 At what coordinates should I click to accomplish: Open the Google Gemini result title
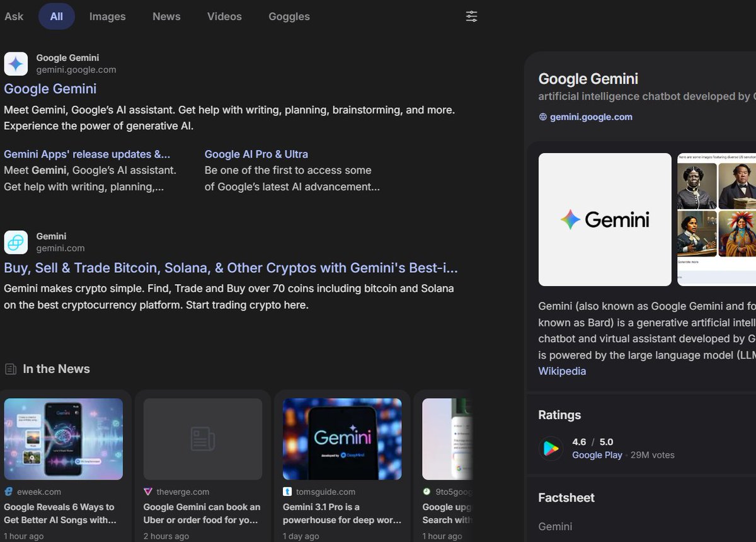pyautogui.click(x=50, y=89)
